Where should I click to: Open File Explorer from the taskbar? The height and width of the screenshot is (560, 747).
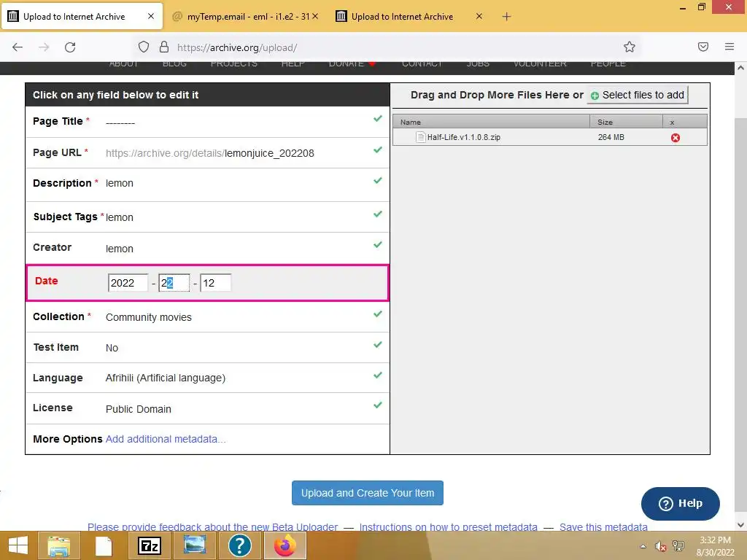(58, 545)
